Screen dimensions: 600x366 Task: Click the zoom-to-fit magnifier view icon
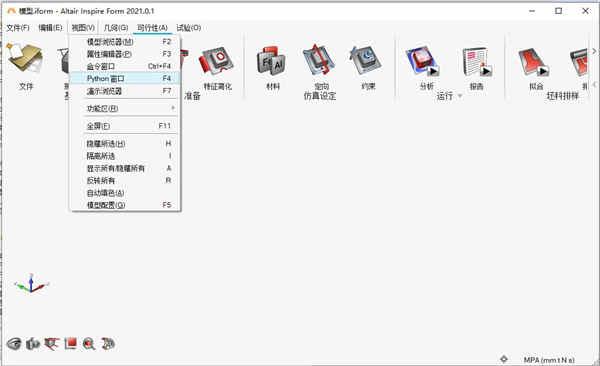pyautogui.click(x=89, y=344)
